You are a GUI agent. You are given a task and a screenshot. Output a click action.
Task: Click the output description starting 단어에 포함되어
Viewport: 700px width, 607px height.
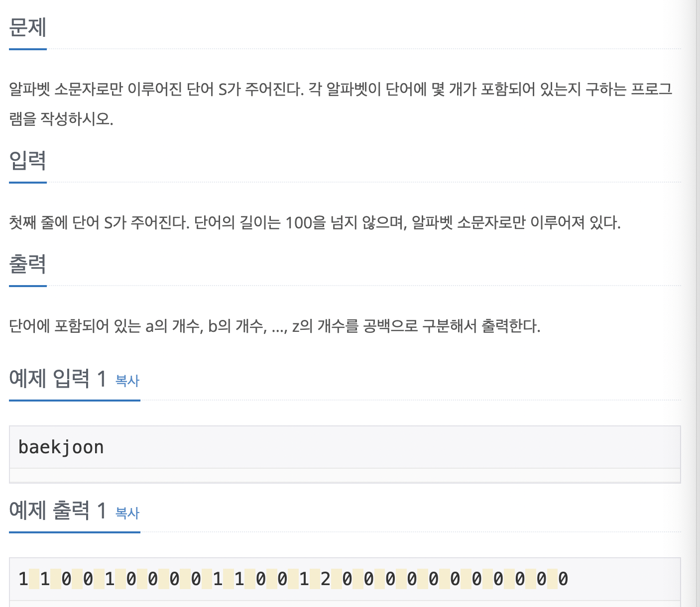tap(275, 326)
